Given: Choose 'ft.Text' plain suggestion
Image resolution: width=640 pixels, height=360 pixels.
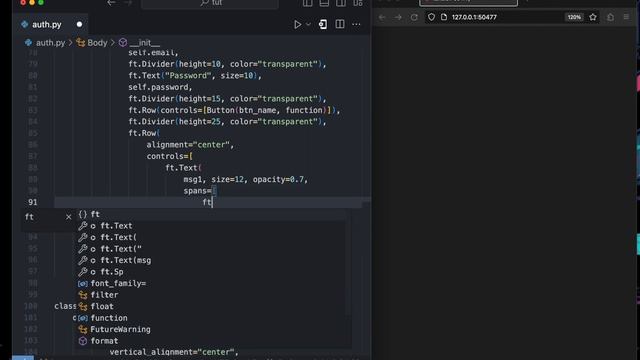Looking at the screenshot, I should (x=211, y=226).
